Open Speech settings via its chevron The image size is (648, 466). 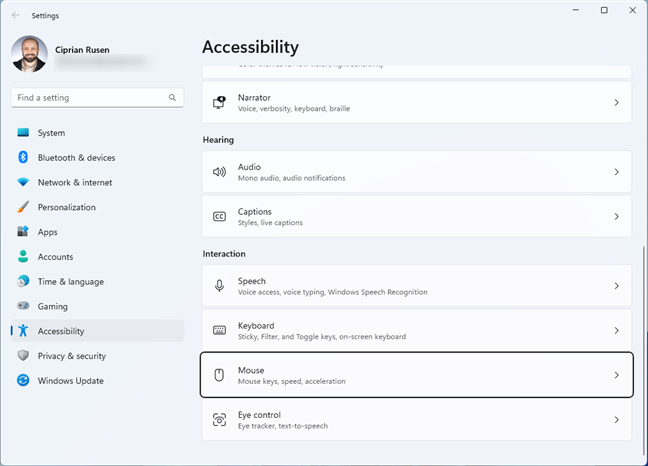click(x=617, y=286)
